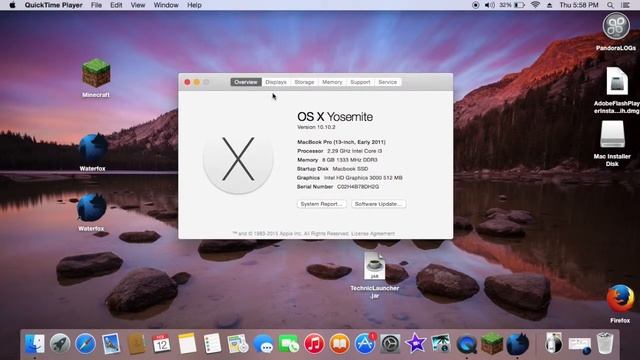Switch to the Displays tab
The image size is (640, 360).
(276, 82)
